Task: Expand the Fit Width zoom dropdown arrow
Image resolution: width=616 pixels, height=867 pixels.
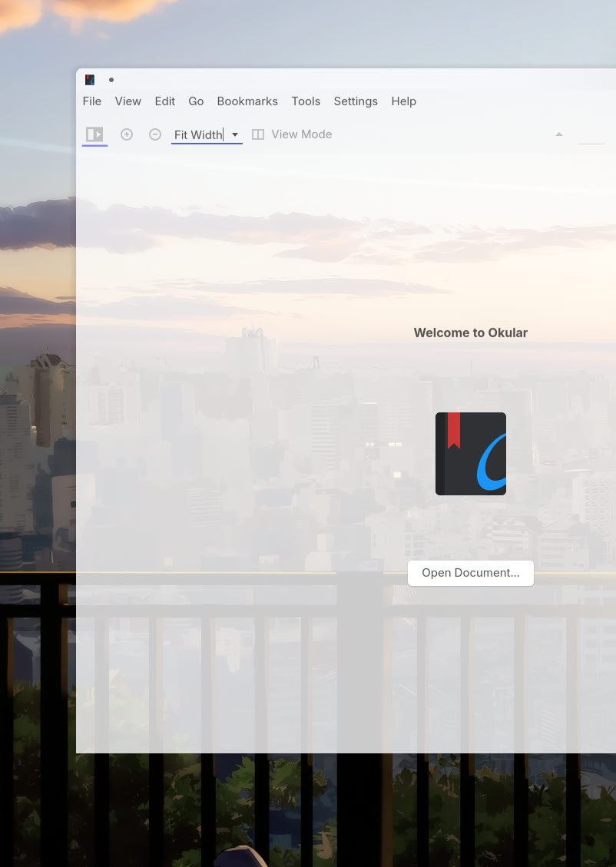Action: (x=235, y=134)
